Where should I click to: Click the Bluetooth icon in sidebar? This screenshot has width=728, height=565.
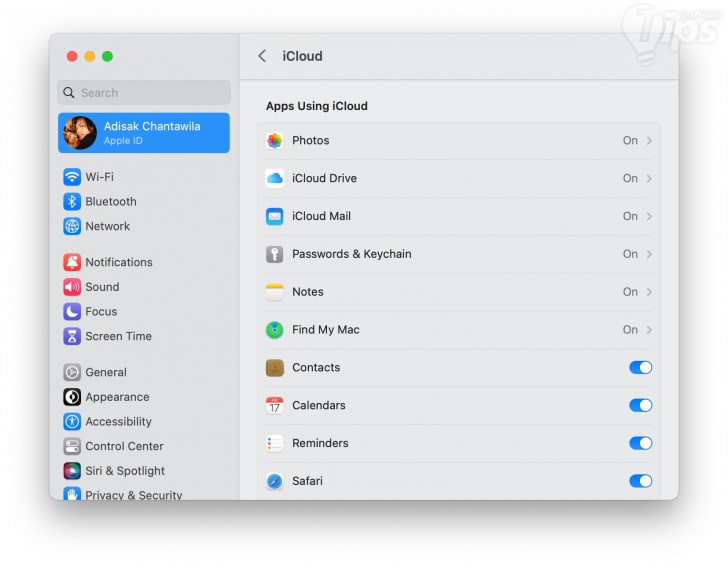coord(72,201)
